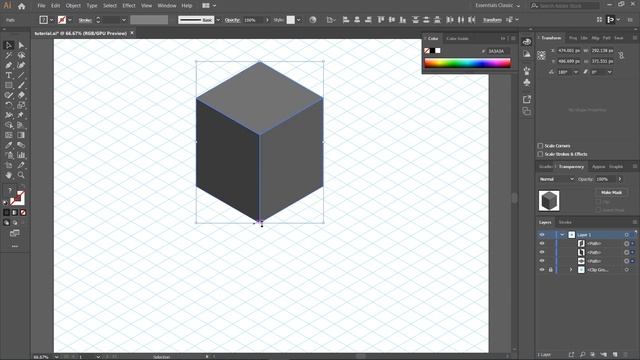Image resolution: width=640 pixels, height=360 pixels.
Task: Click the Make Mask button
Action: pyautogui.click(x=611, y=192)
